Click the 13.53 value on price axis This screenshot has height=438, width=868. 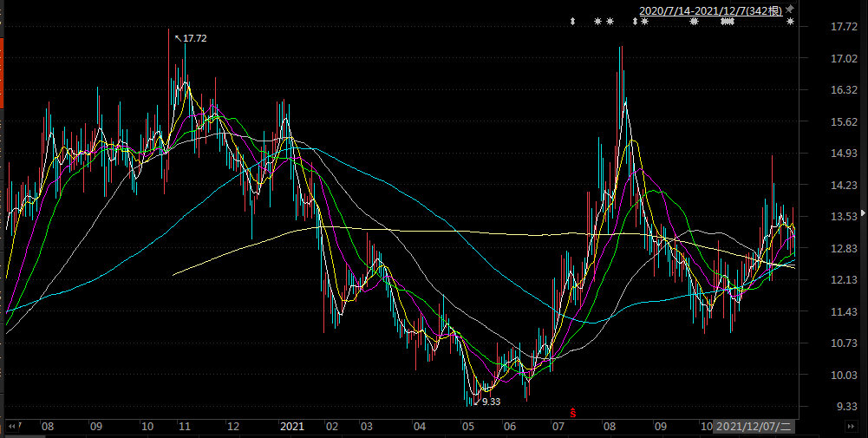pyautogui.click(x=819, y=217)
